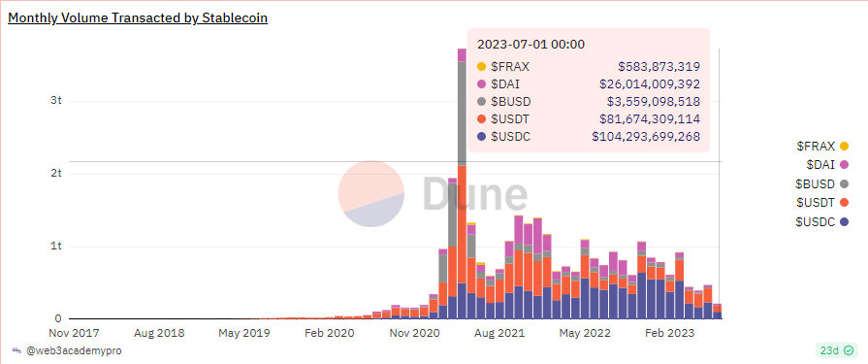
Task: Click the rightmost bar for July 2023
Action: 718,312
